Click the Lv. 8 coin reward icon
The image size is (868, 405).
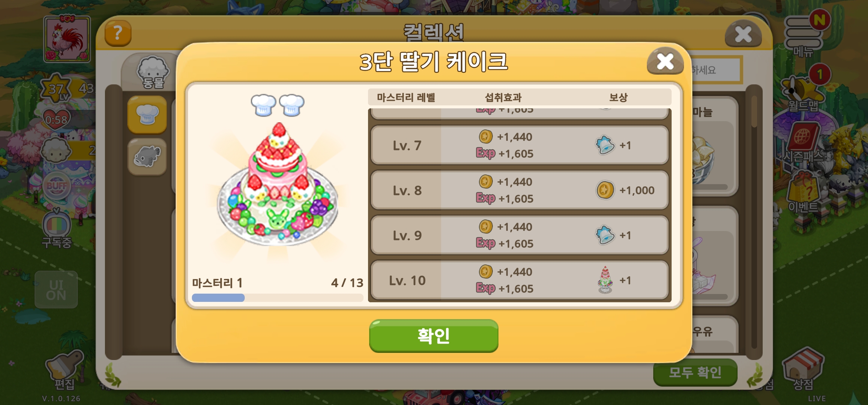pyautogui.click(x=605, y=190)
